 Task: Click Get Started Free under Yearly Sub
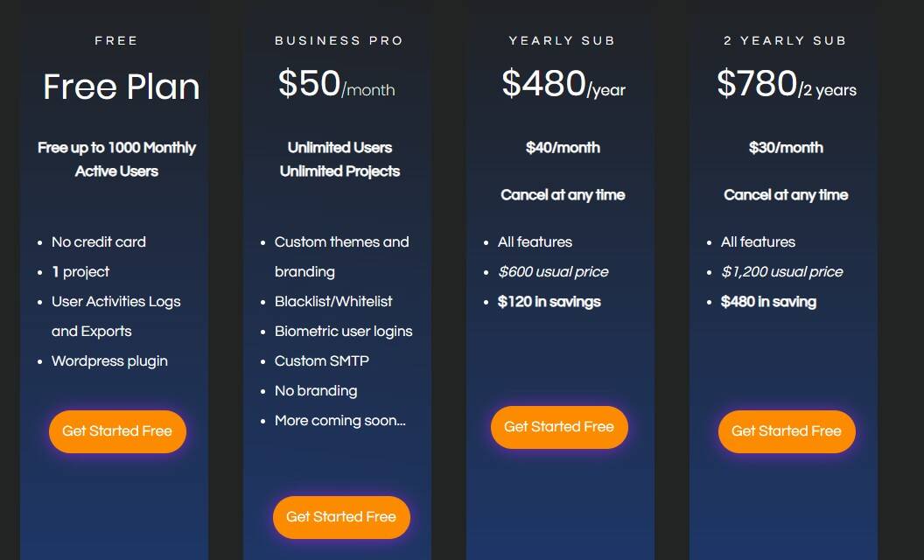[559, 427]
